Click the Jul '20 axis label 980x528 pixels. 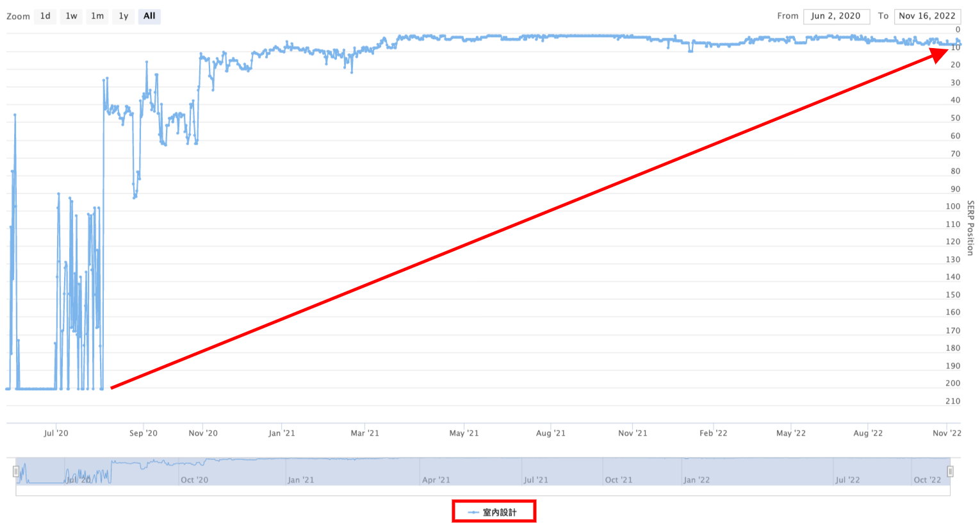coord(56,433)
